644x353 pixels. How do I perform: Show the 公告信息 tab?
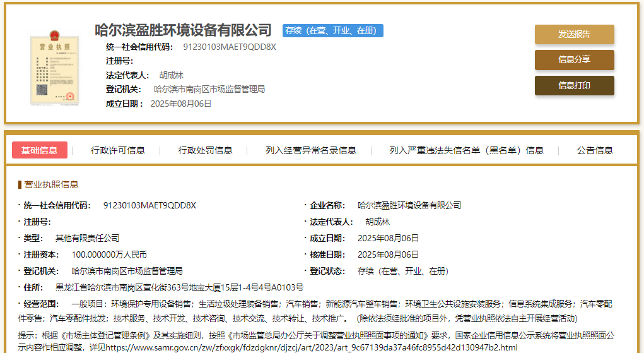point(594,150)
